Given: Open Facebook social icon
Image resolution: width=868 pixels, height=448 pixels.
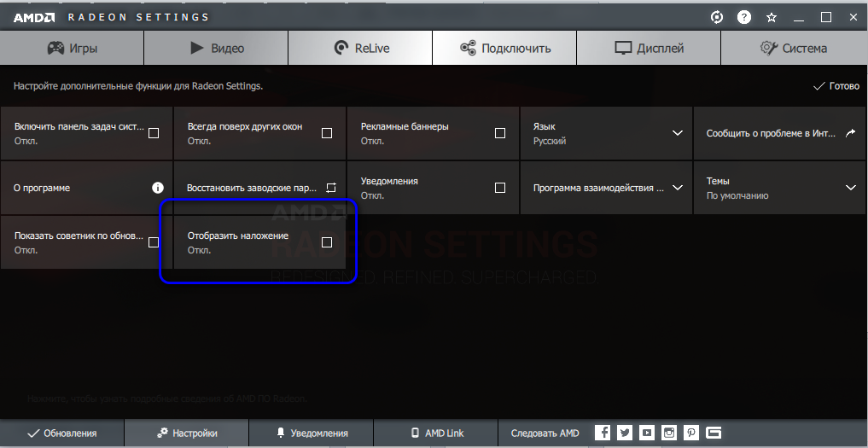Looking at the screenshot, I should pyautogui.click(x=603, y=433).
